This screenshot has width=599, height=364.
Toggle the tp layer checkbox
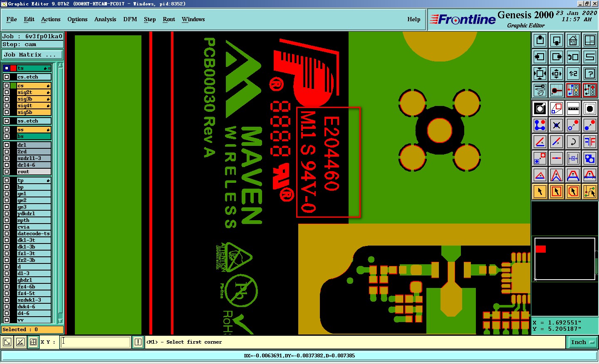7,180
